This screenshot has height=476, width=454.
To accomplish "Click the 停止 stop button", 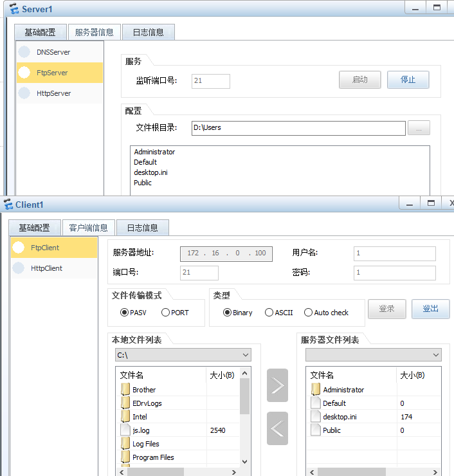I will click(x=408, y=80).
